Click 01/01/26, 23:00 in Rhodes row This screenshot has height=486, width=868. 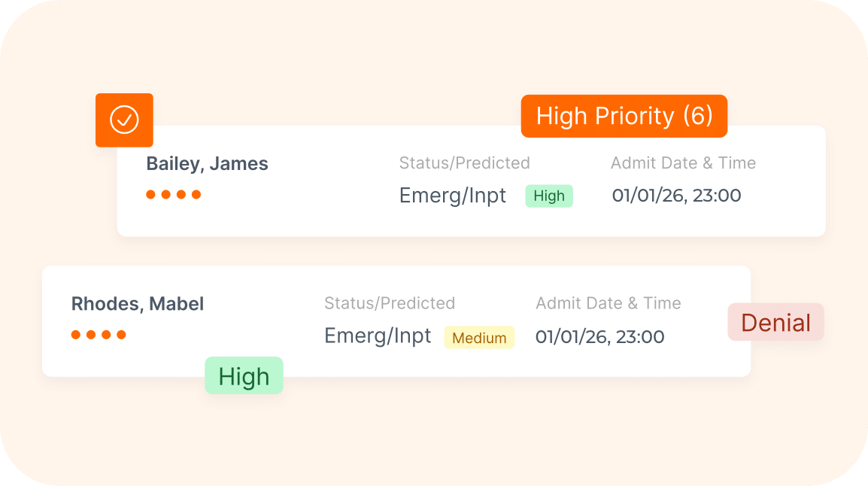(599, 336)
